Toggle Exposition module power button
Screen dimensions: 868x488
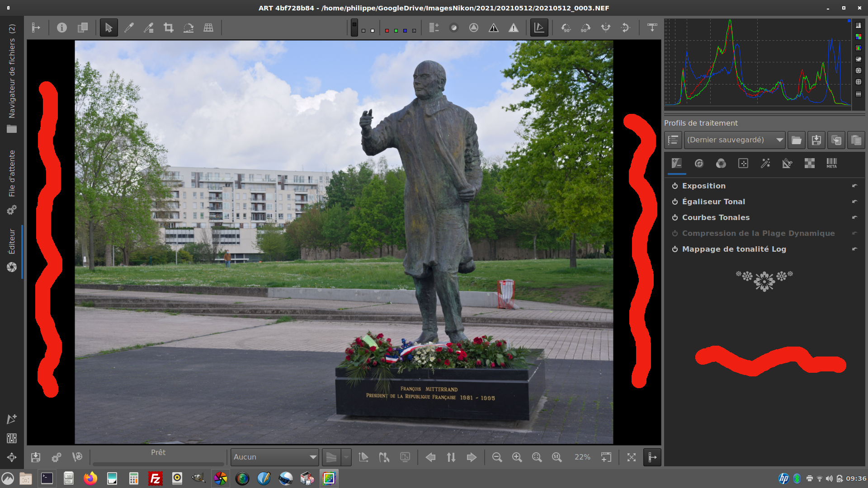675,186
